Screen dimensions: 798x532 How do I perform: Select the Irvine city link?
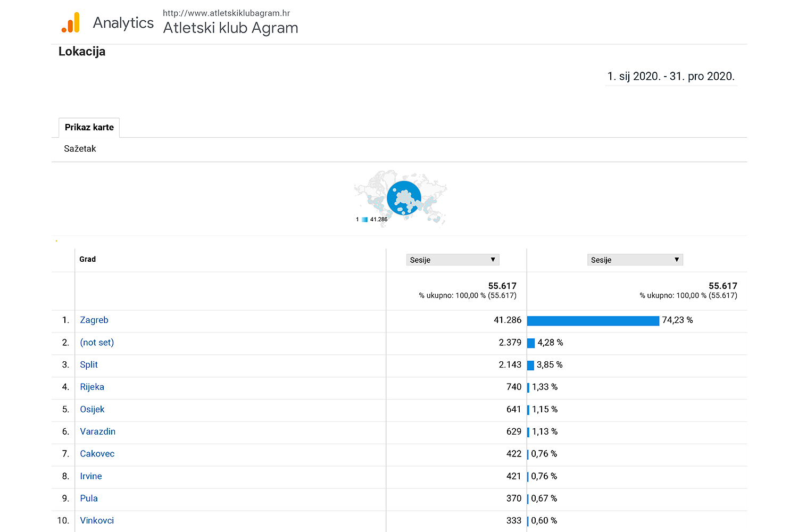click(91, 476)
